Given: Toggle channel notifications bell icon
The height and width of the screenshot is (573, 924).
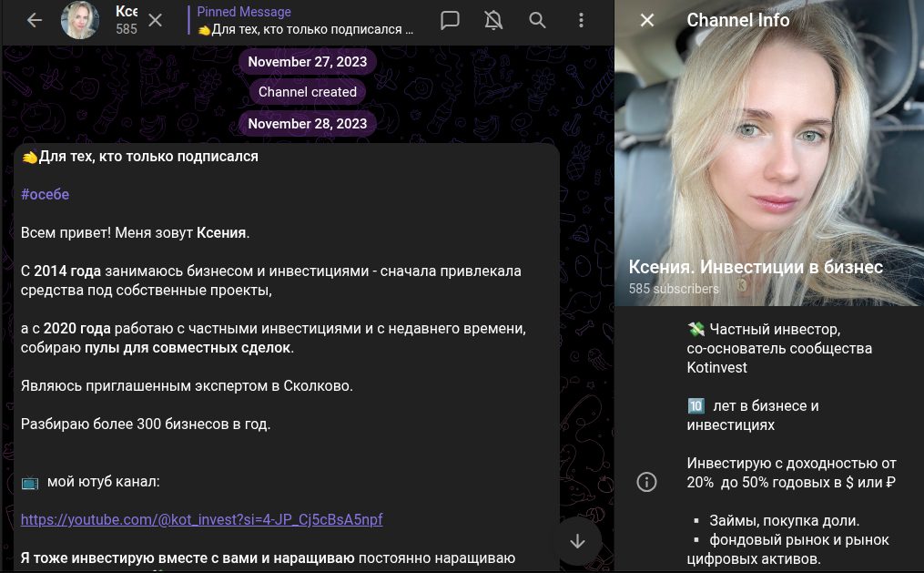Looking at the screenshot, I should pos(493,21).
